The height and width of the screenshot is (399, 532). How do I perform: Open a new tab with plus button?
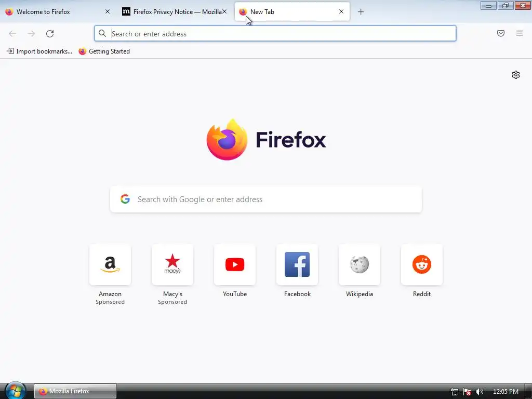click(x=361, y=12)
